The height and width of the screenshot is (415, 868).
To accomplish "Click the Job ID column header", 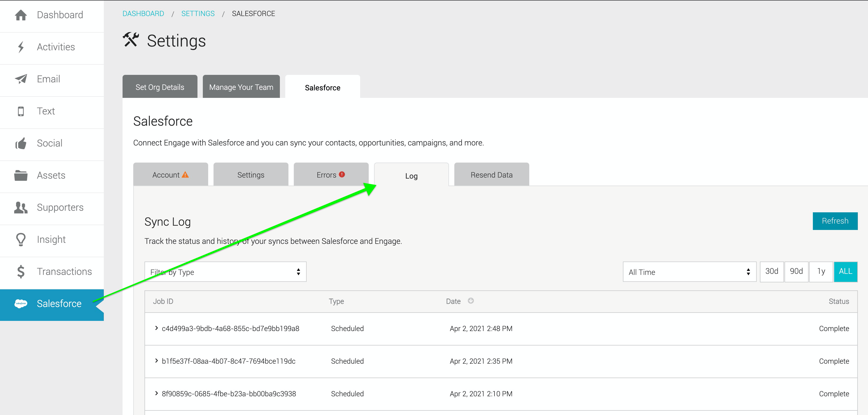I will click(163, 301).
